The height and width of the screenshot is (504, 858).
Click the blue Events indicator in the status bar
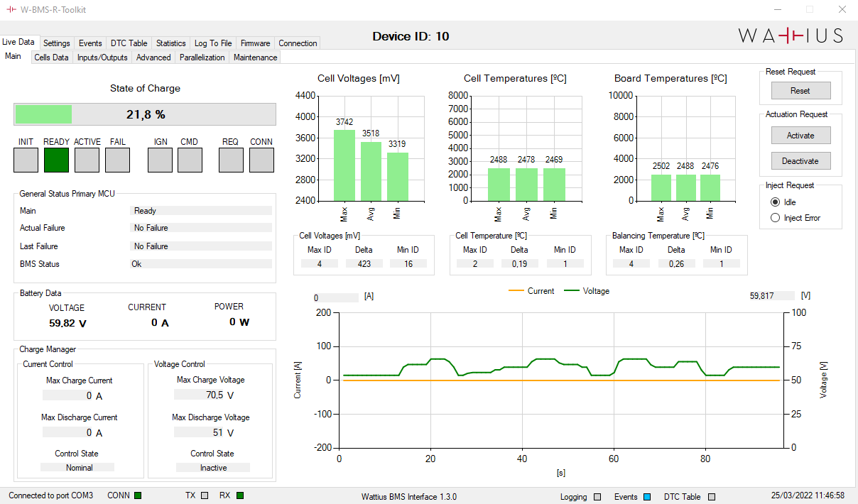647,497
